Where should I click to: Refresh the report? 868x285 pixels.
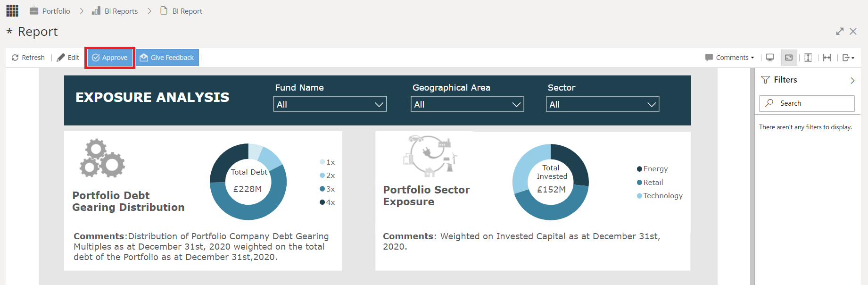click(28, 58)
